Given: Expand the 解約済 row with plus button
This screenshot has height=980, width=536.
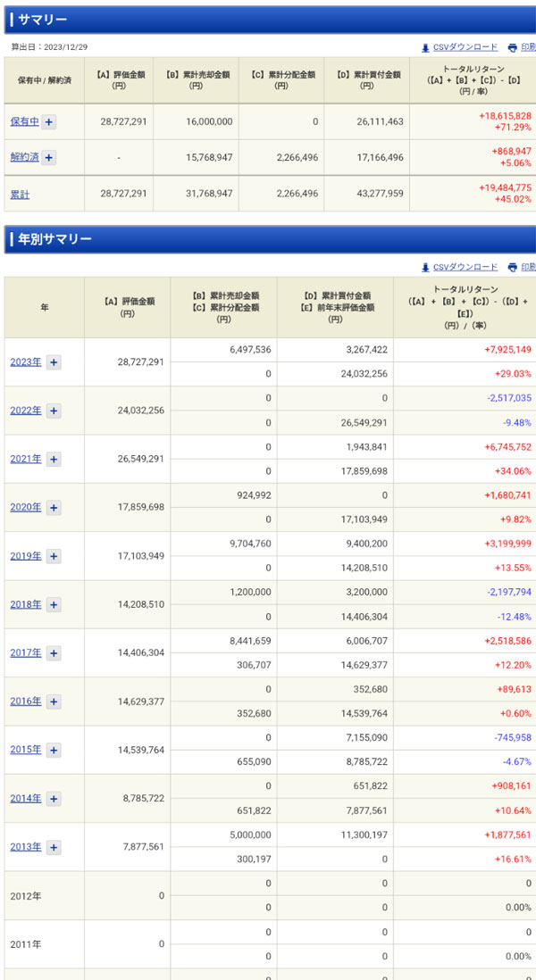Looking at the screenshot, I should pos(48,158).
